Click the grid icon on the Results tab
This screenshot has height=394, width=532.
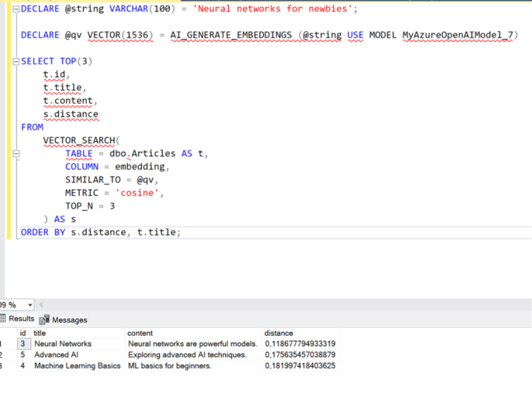coord(4,319)
